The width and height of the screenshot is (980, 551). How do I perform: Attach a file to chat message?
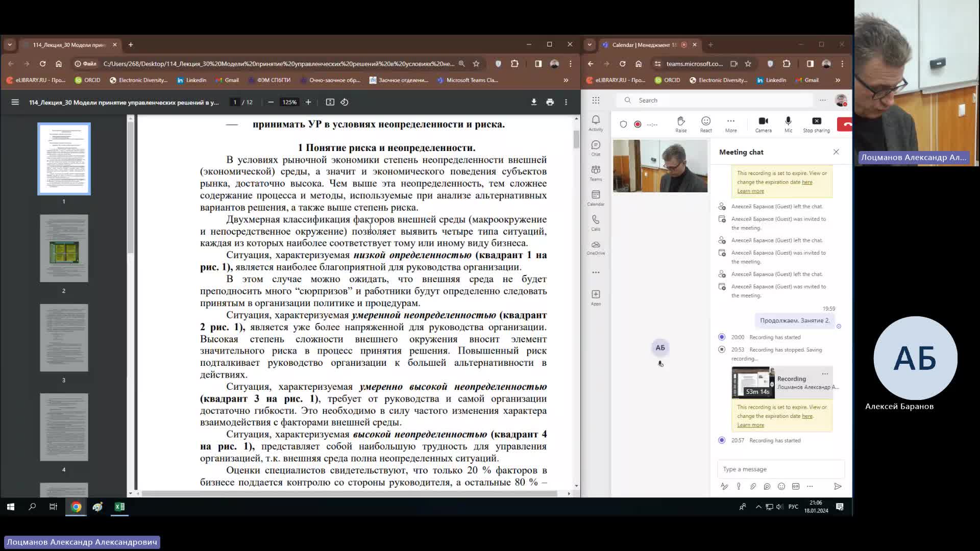pos(753,486)
